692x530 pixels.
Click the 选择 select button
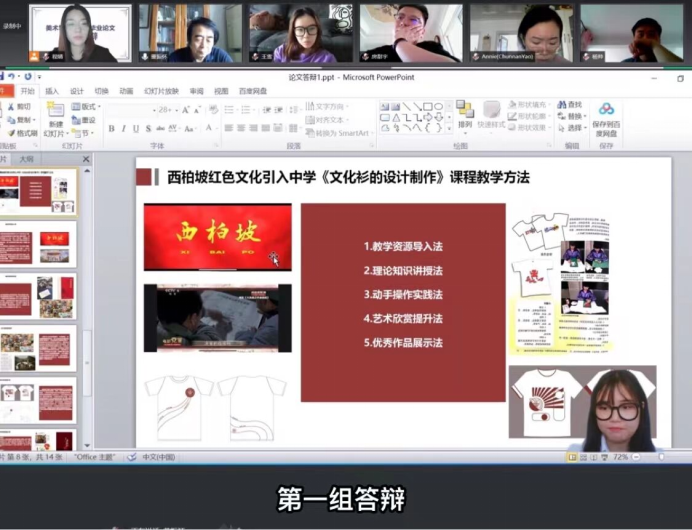[x=572, y=128]
